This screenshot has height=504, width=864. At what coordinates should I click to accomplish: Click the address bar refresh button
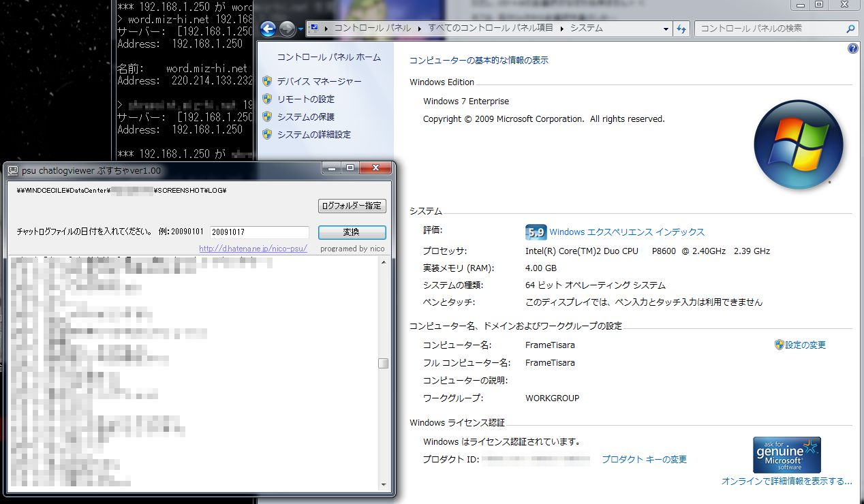[681, 29]
